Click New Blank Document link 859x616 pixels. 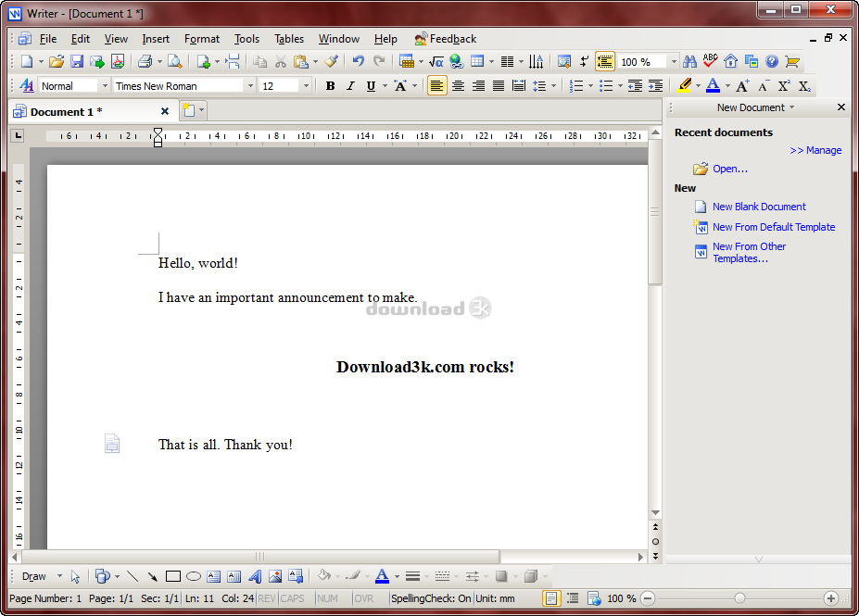pyautogui.click(x=759, y=207)
